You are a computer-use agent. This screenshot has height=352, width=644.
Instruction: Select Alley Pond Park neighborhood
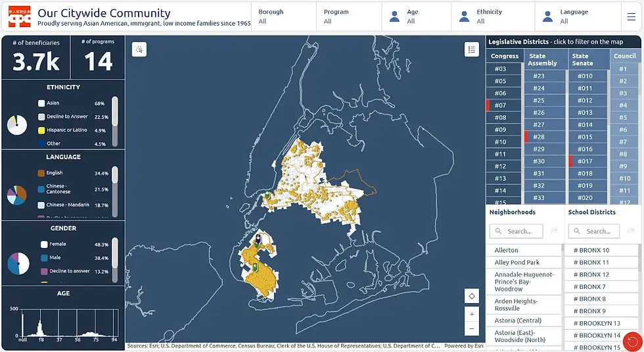pyautogui.click(x=524, y=263)
